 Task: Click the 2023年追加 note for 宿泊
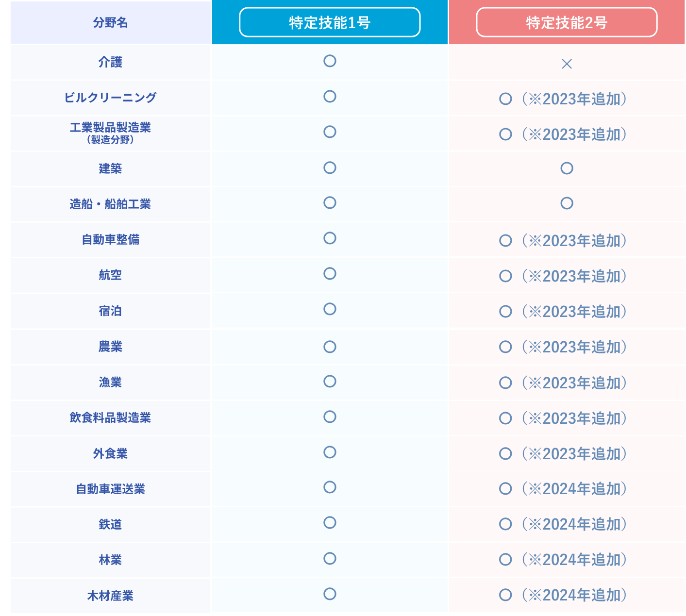[x=574, y=312]
